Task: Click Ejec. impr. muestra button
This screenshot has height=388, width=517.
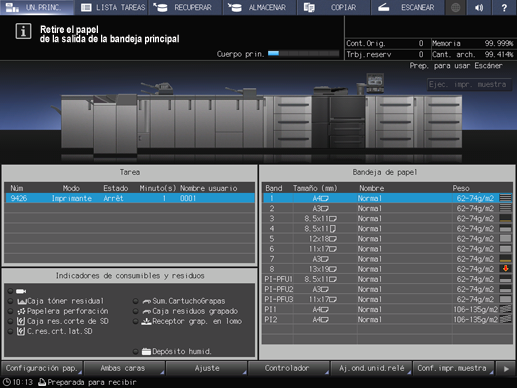Action: [x=469, y=84]
